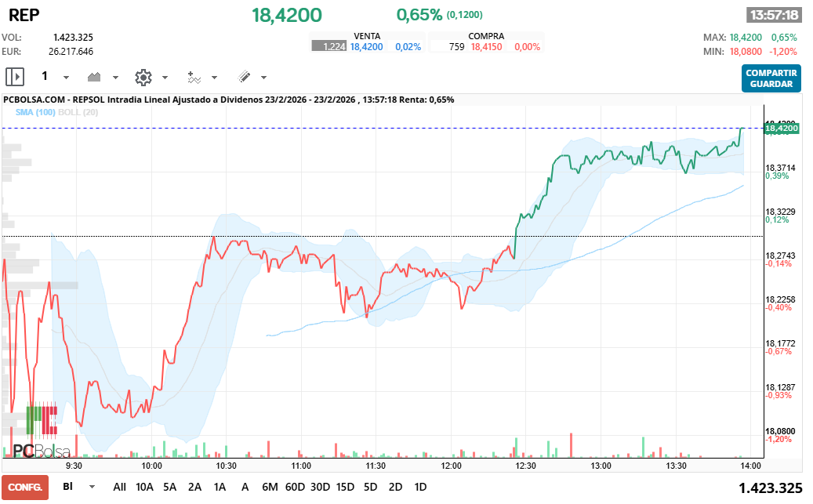Image resolution: width=813 pixels, height=504 pixels.
Task: Open the chart type dropdown arrow
Action: point(115,78)
